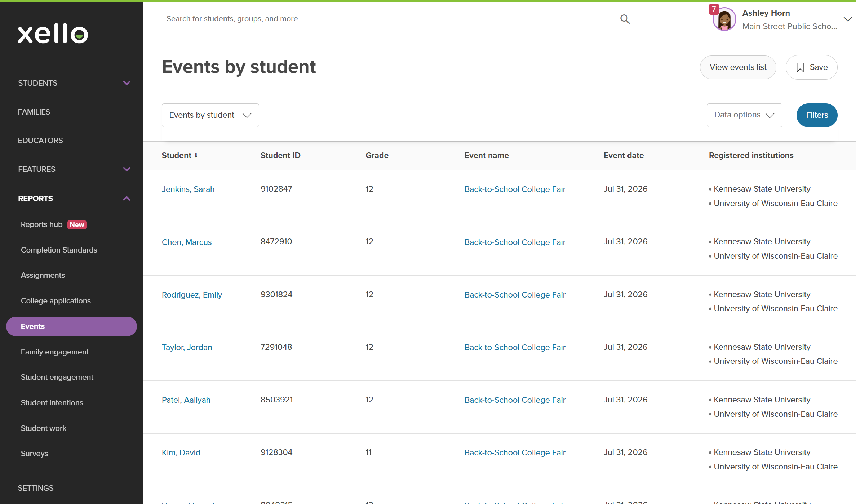Open Student intentions report
Image resolution: width=856 pixels, height=504 pixels.
click(52, 403)
